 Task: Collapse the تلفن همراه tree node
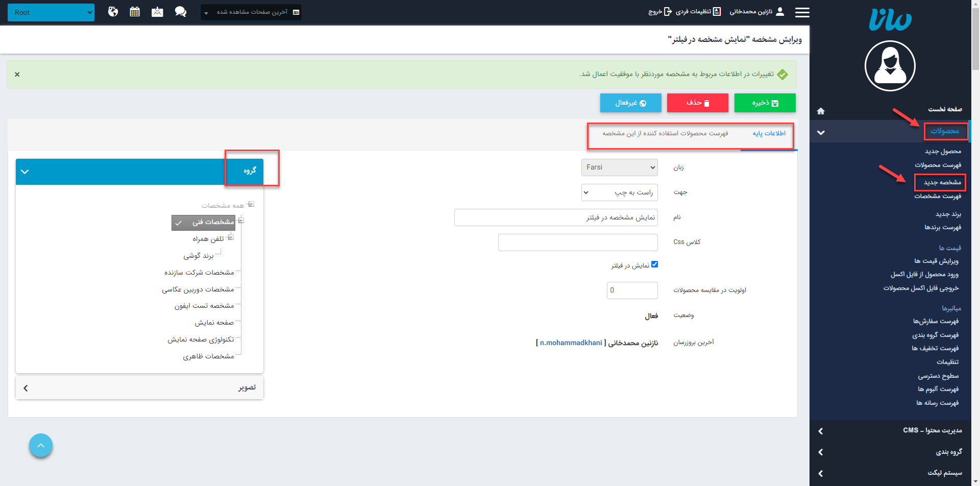(231, 237)
